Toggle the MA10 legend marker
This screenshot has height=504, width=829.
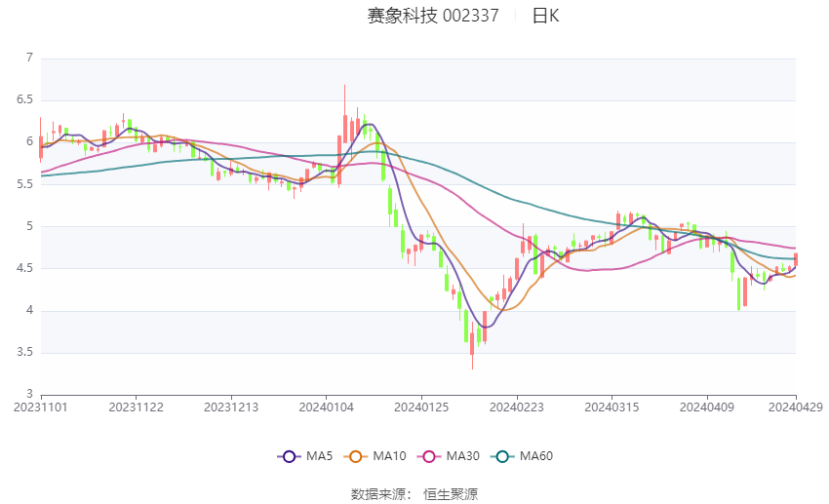coord(355,456)
